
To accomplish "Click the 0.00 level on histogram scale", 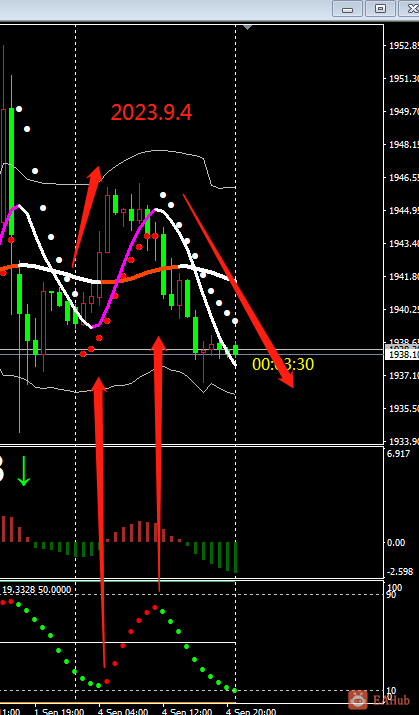I will pyautogui.click(x=396, y=543).
